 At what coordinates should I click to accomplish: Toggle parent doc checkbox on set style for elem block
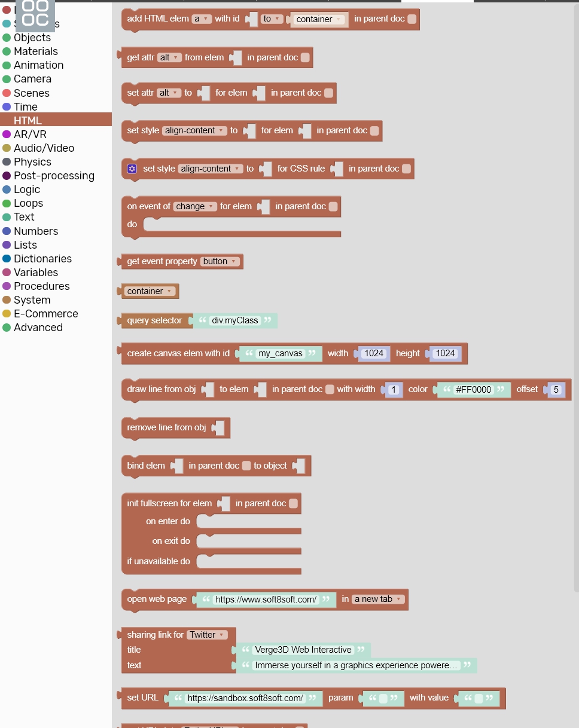tap(374, 131)
